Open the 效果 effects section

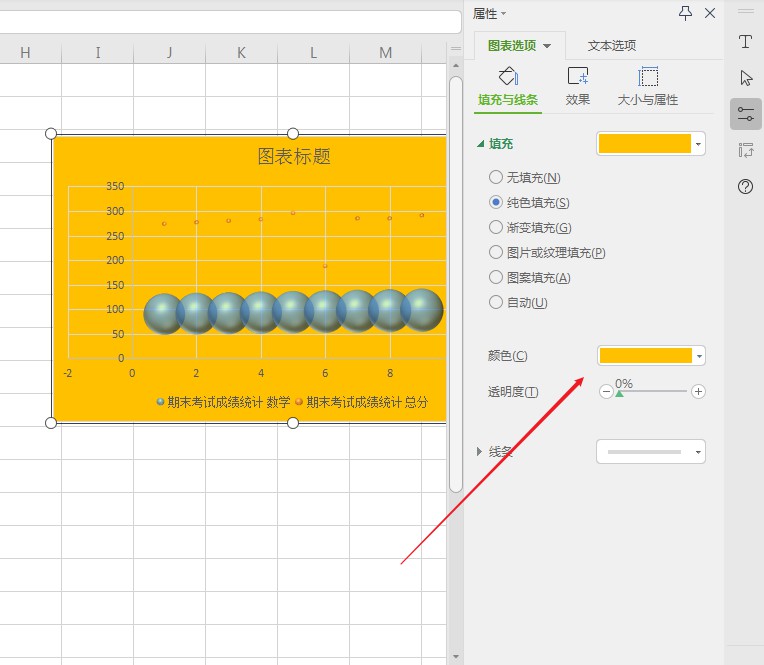[x=578, y=87]
